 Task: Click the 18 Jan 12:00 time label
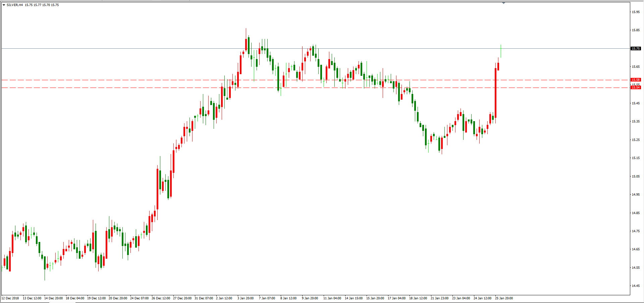coord(418,298)
